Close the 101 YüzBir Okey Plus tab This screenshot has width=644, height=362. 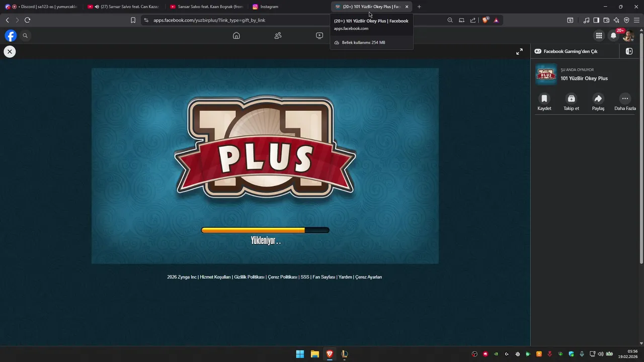[407, 7]
